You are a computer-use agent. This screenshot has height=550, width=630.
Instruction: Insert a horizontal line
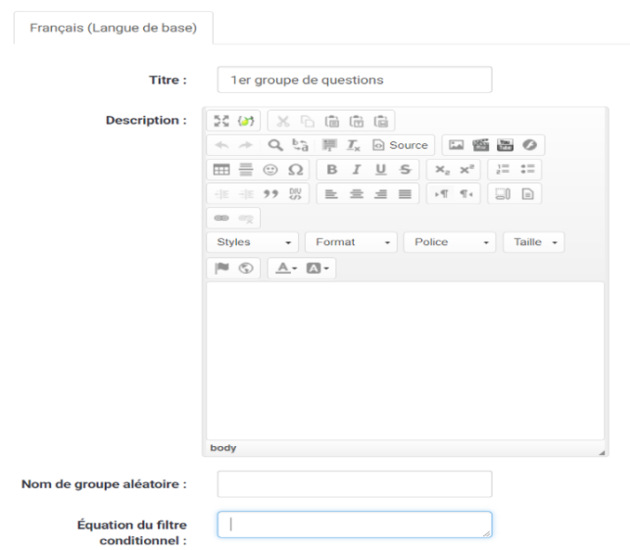tap(246, 170)
